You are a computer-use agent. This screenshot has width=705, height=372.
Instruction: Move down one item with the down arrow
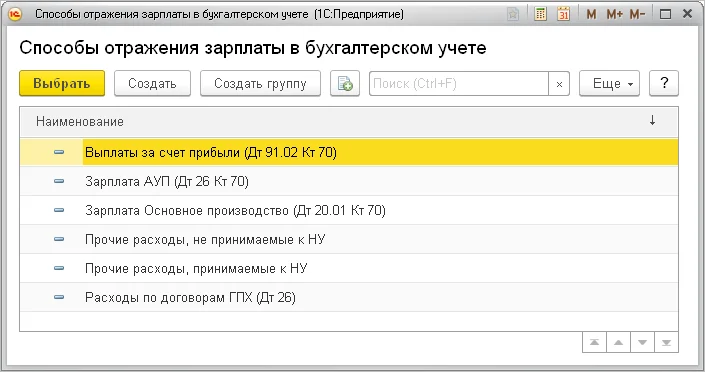coord(643,343)
